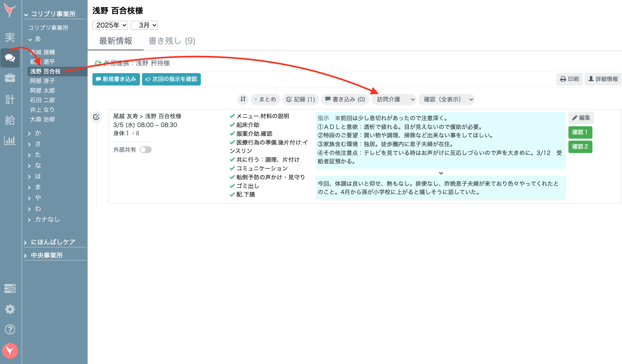
Task: Click the 新規書き込み button
Action: pyautogui.click(x=116, y=79)
